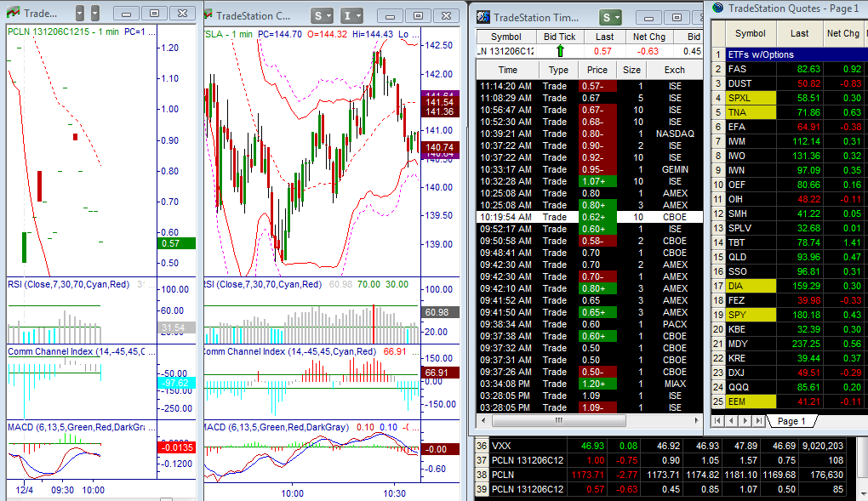Select the highlighted SPY symbol
868x501 pixels.
pos(751,315)
